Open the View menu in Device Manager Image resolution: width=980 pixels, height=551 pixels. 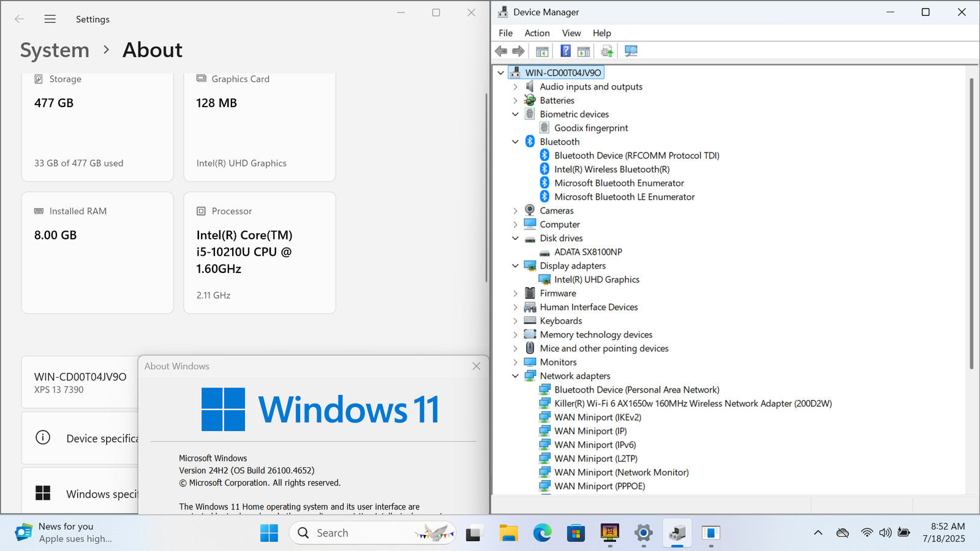pyautogui.click(x=571, y=33)
